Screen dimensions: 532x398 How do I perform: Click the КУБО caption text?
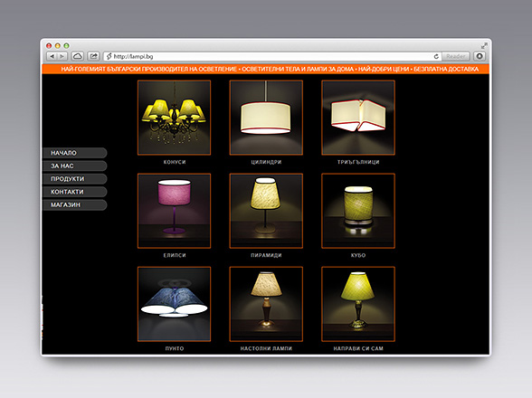pyautogui.click(x=358, y=255)
